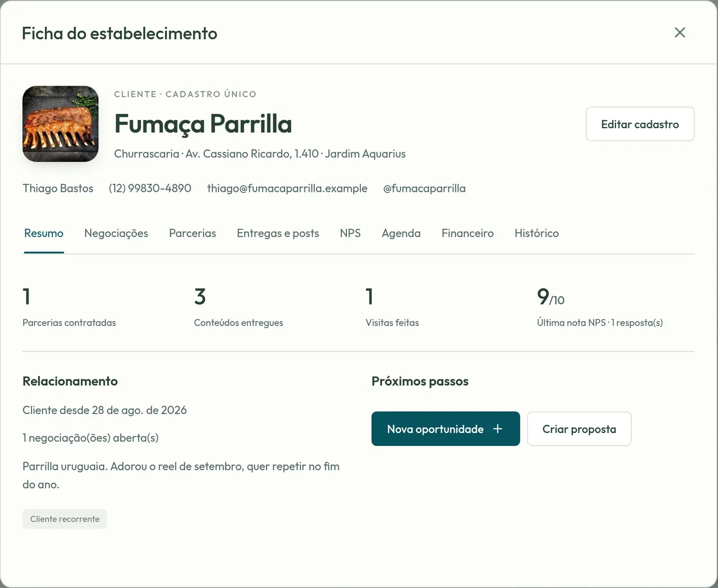718x588 pixels.
Task: Click the Conteúdos entregues count
Action: pos(238,307)
